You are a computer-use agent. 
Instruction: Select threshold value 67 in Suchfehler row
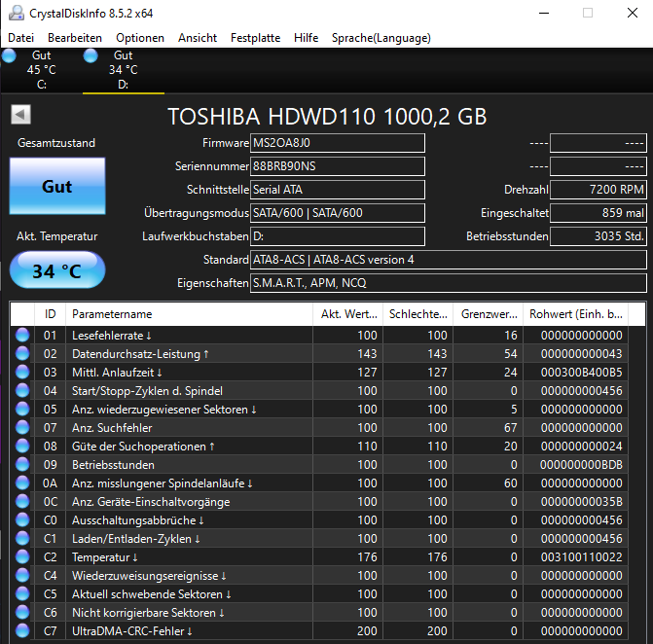click(x=511, y=427)
